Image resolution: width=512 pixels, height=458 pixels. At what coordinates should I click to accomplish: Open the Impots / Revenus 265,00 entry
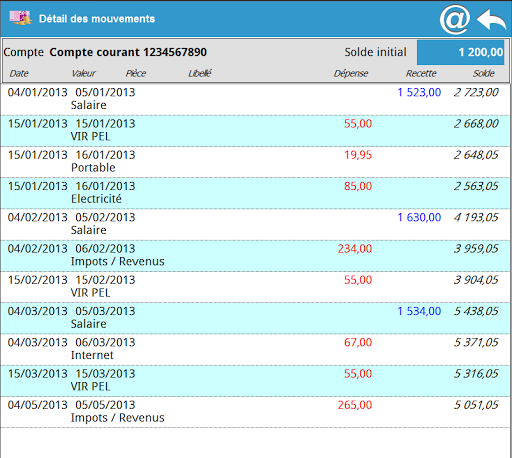[256, 412]
